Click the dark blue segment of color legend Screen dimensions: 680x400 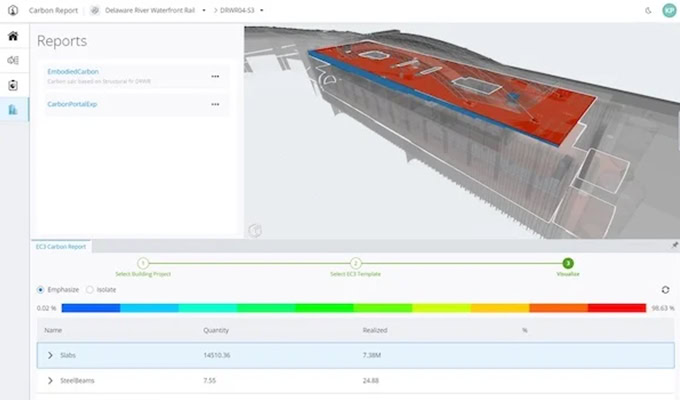tap(91, 308)
